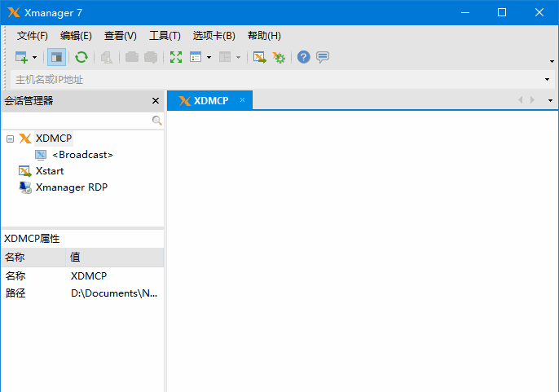Click the host name or IP address field
The image size is (559, 392).
click(276, 80)
